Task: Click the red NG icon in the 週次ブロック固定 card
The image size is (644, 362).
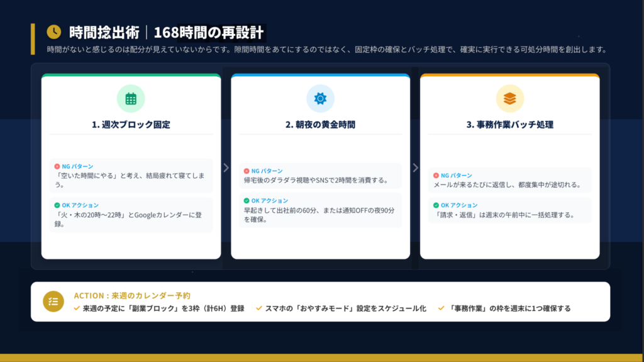Action: (57, 166)
